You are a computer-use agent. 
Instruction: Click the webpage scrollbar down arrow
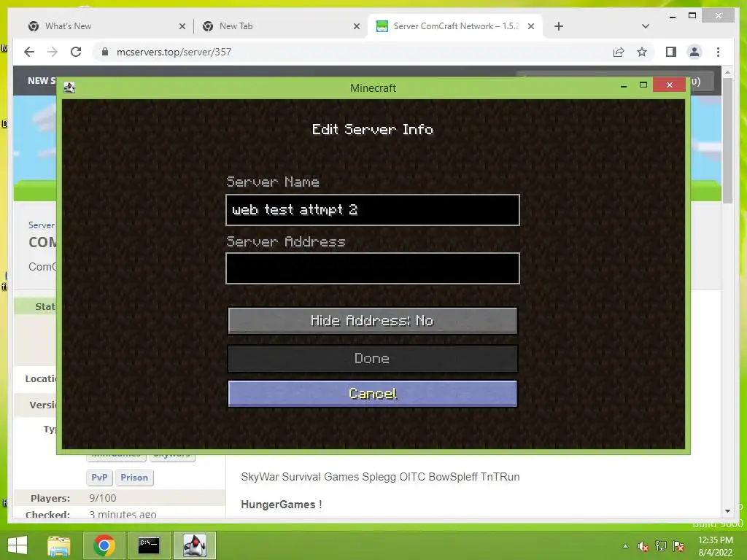click(x=727, y=511)
